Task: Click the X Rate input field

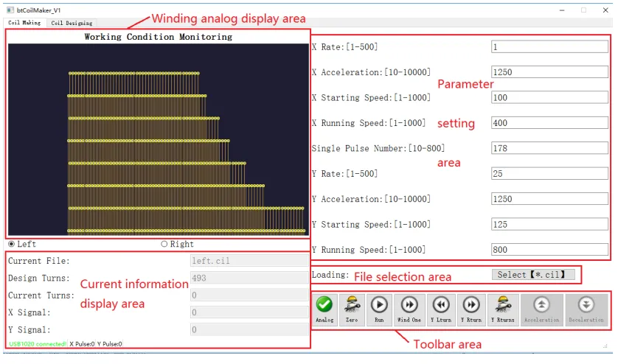Action: pyautogui.click(x=549, y=47)
